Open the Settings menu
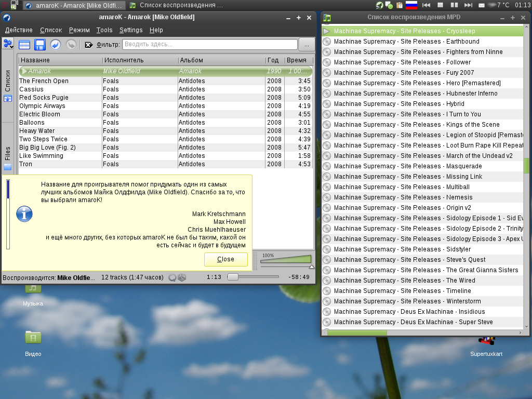 pyautogui.click(x=131, y=30)
